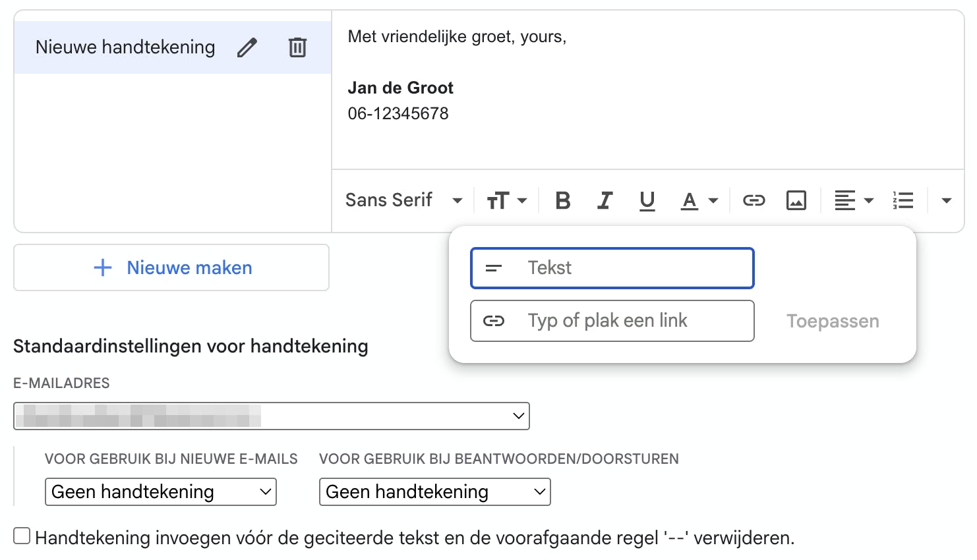This screenshot has width=977, height=560.
Task: Underline the signature text
Action: coord(647,200)
